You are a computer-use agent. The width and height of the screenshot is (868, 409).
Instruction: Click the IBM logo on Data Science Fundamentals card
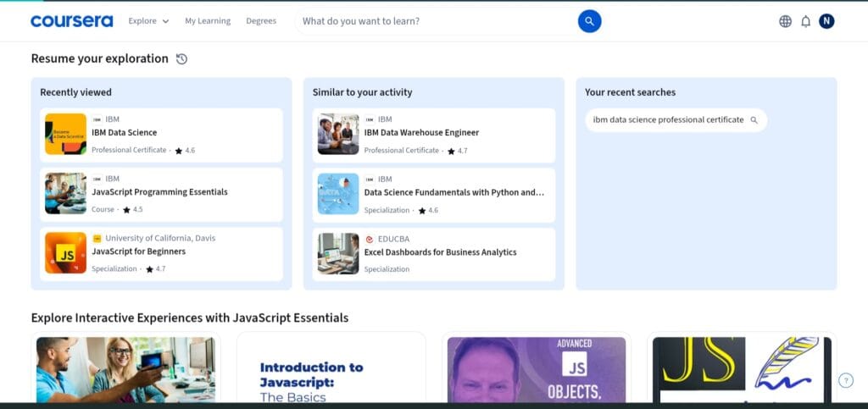click(x=370, y=179)
